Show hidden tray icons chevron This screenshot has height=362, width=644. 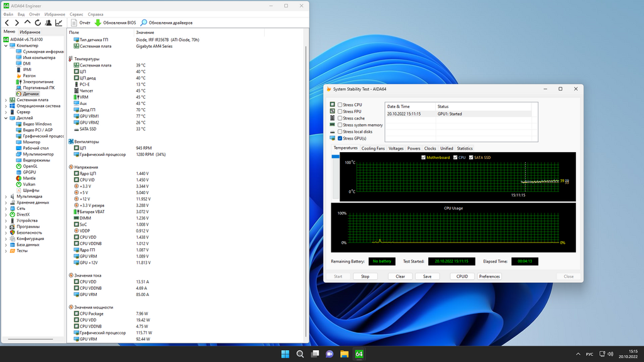[578, 354]
